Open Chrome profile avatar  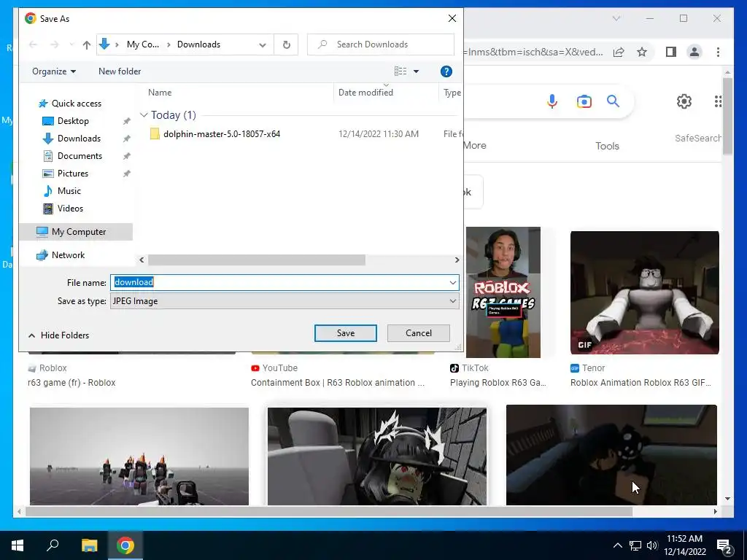coord(694,52)
